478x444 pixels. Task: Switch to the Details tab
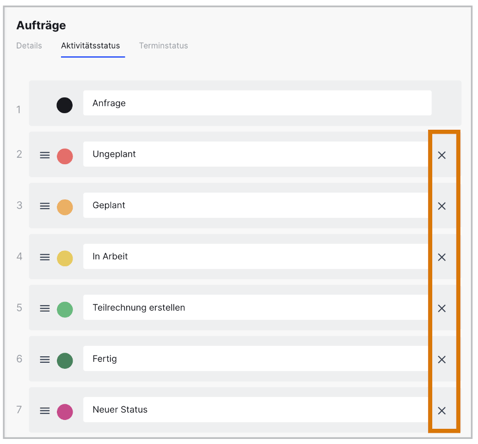click(29, 46)
